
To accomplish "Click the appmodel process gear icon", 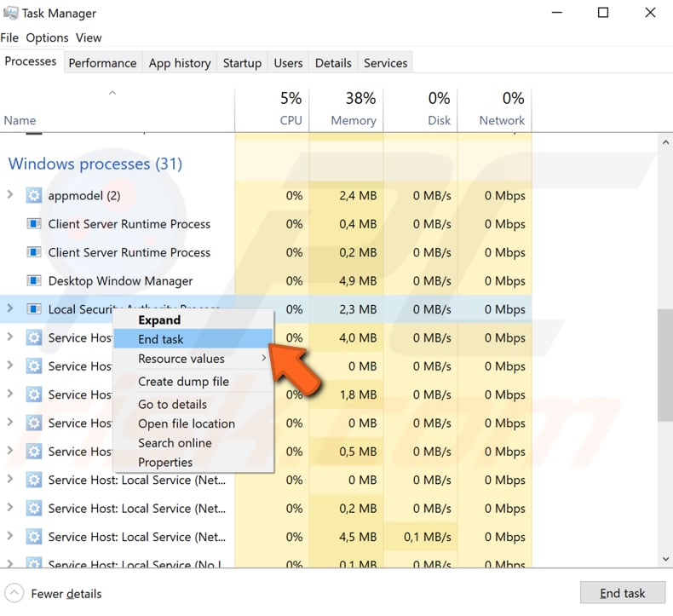I will [34, 196].
